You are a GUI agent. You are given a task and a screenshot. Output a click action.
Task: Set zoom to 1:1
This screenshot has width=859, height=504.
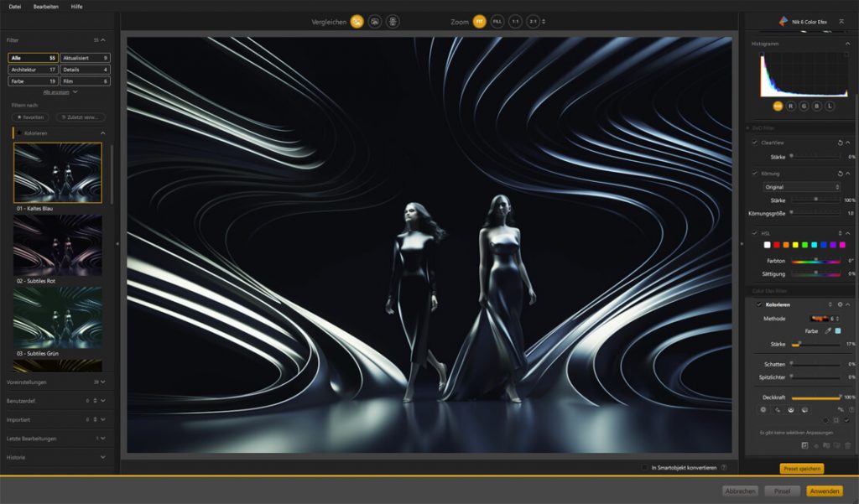click(516, 22)
